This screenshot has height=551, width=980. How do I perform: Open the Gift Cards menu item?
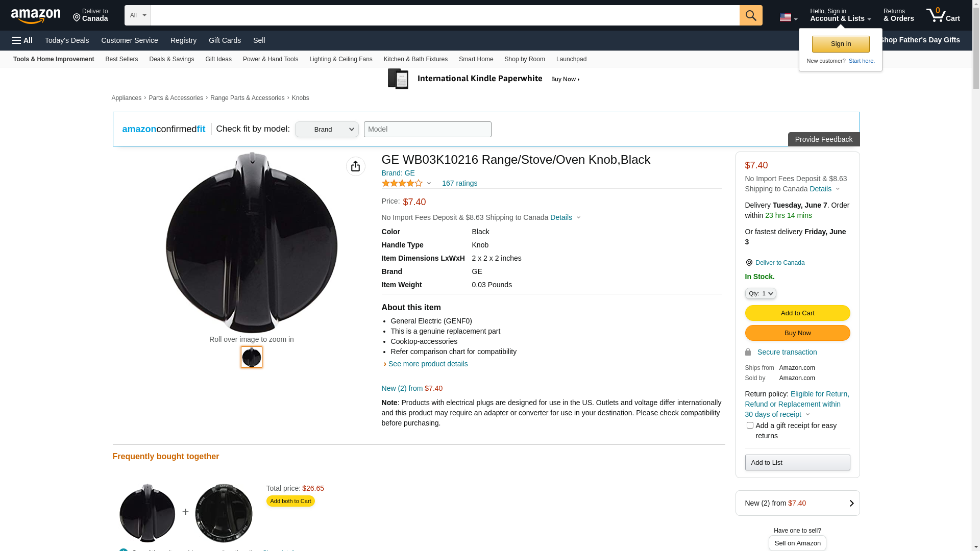click(225, 40)
